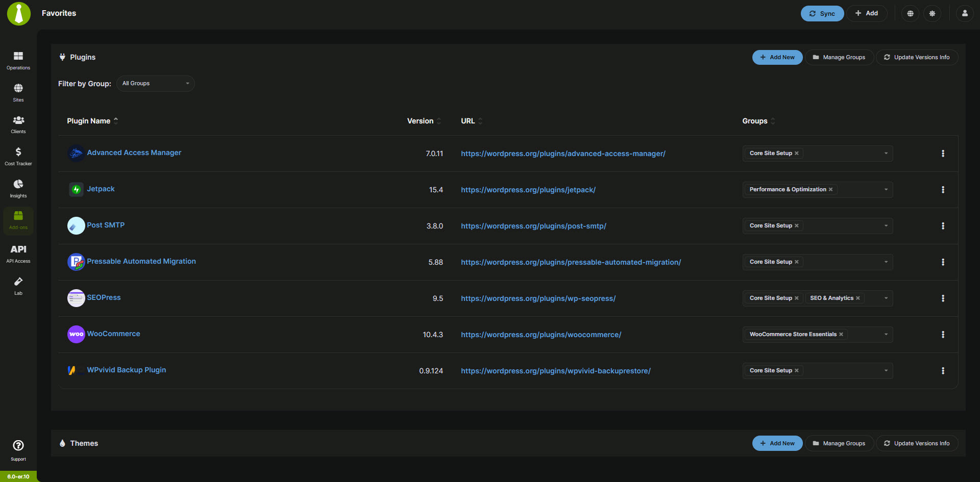Open actions menu for Advanced Access Manager
This screenshot has width=980, height=482.
943,154
